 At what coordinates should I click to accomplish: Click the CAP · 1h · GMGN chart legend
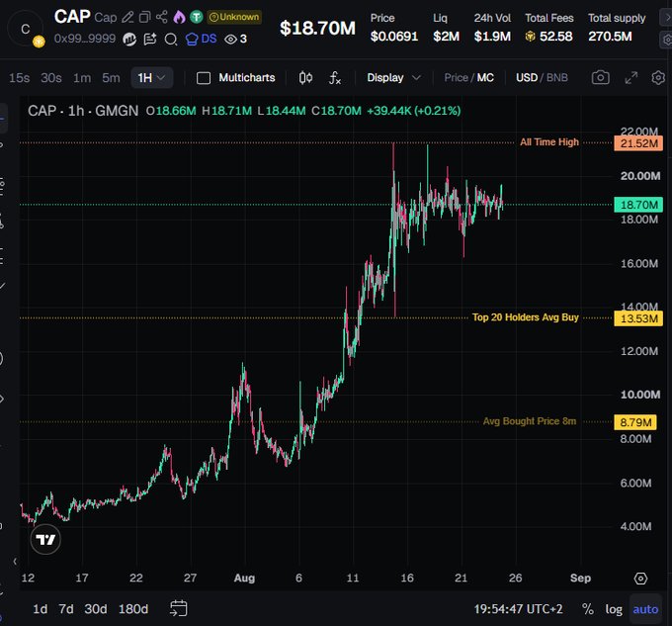[x=83, y=111]
